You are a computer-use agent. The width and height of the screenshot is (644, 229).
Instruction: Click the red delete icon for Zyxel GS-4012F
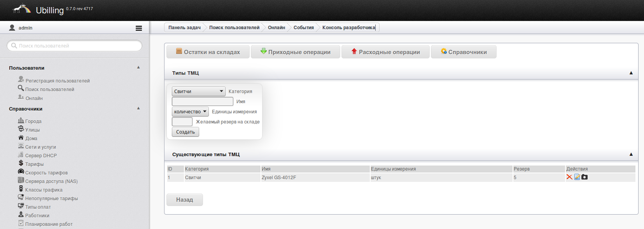pos(569,177)
